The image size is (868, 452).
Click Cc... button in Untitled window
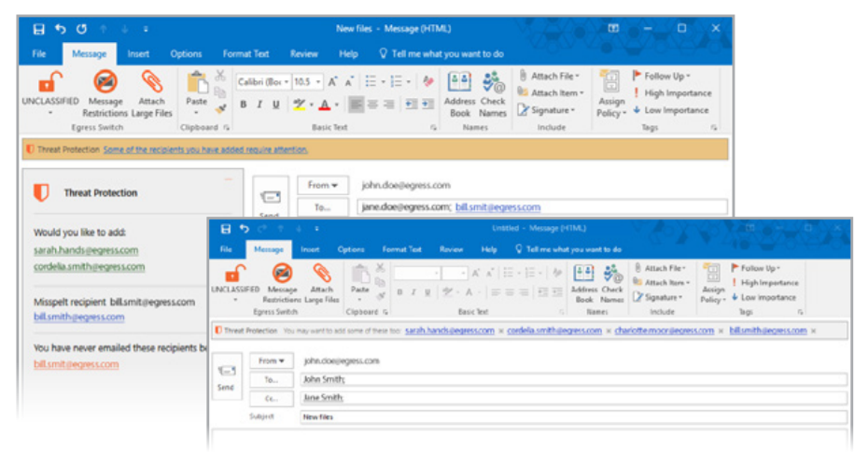click(x=272, y=398)
